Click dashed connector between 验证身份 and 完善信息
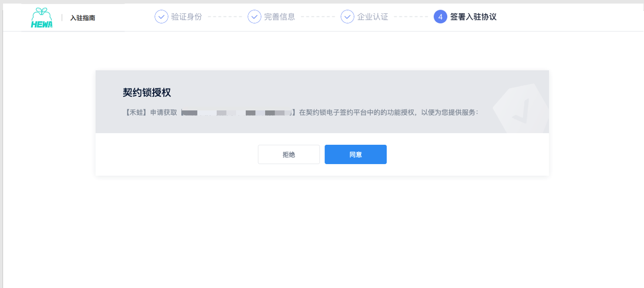The width and height of the screenshot is (644, 288). point(225,17)
